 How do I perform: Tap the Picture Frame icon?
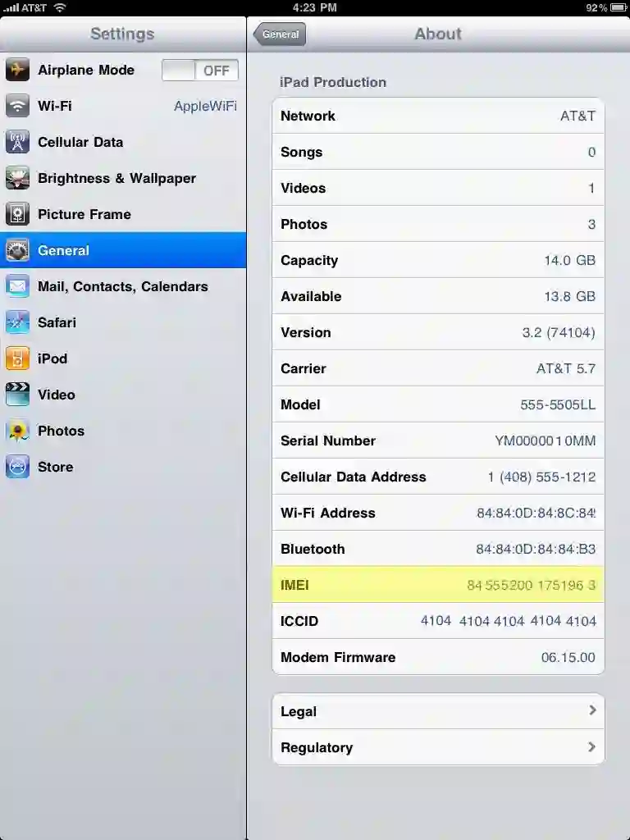pyautogui.click(x=17, y=214)
